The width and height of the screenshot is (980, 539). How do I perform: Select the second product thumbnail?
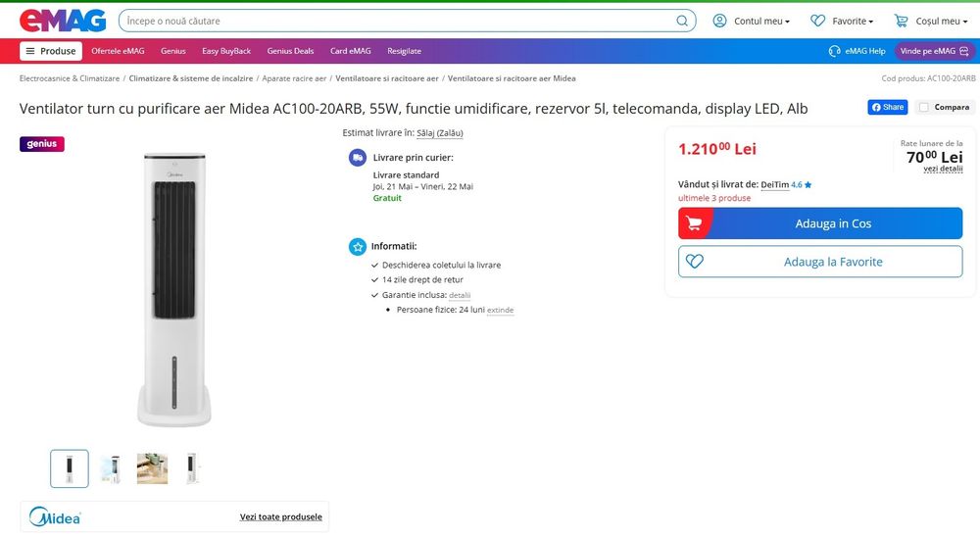[111, 468]
